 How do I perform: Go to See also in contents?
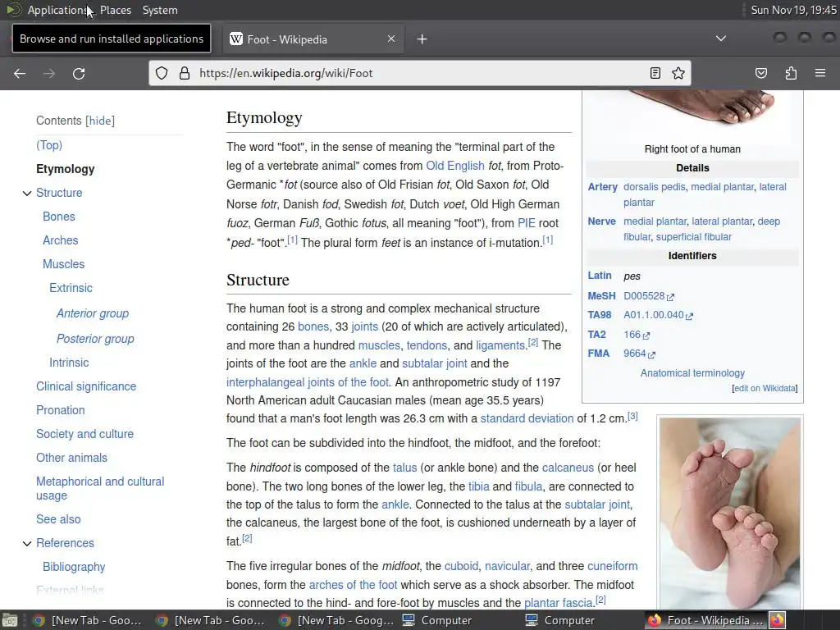click(x=58, y=519)
